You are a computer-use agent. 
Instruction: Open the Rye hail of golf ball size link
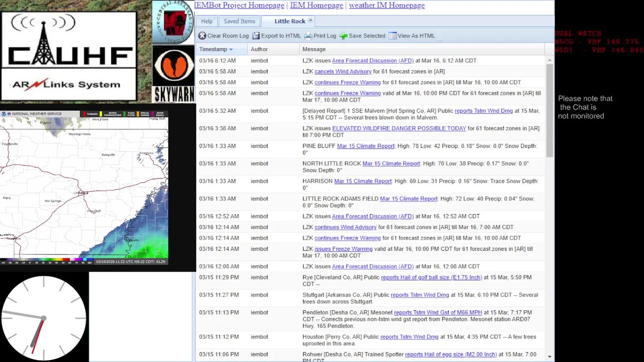(x=431, y=278)
